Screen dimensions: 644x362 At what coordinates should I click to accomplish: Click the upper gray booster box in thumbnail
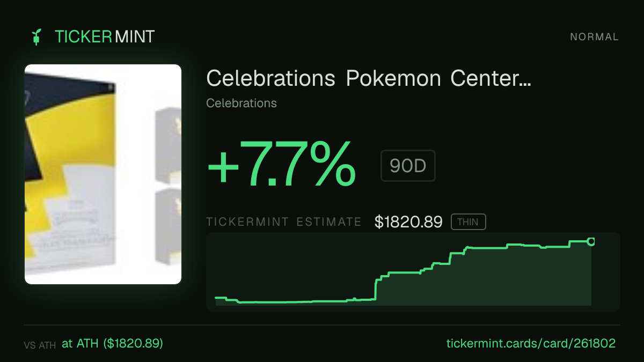click(x=168, y=145)
